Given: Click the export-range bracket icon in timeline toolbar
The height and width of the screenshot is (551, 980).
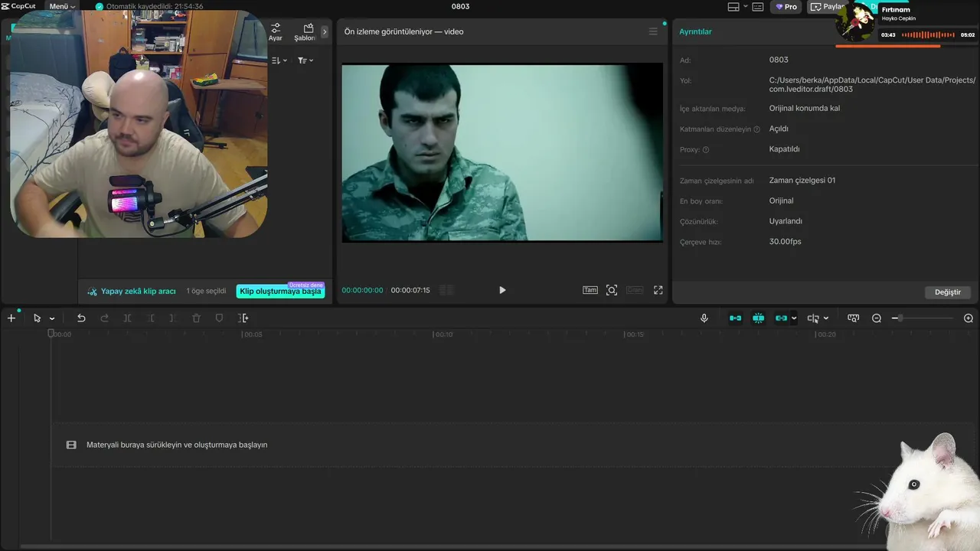Looking at the screenshot, I should click(243, 318).
